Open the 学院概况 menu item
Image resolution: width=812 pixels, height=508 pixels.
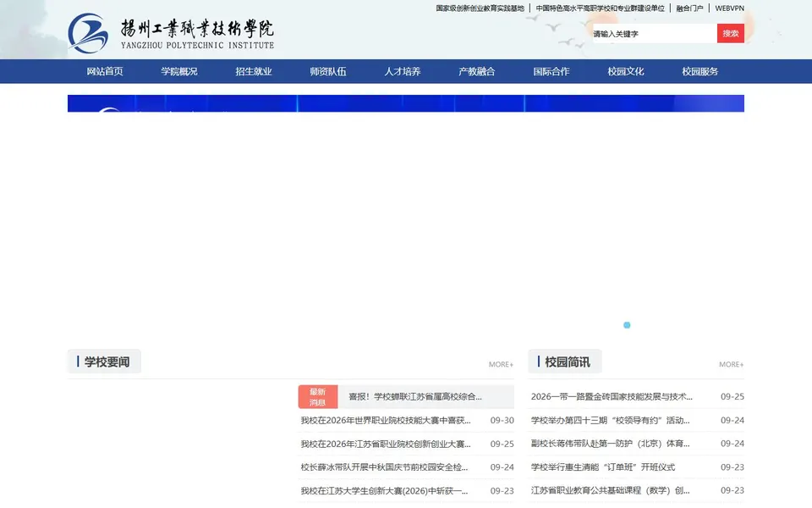179,71
